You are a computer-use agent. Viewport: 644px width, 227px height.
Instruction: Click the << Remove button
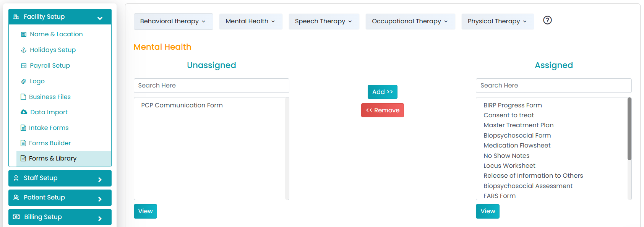[x=383, y=110]
